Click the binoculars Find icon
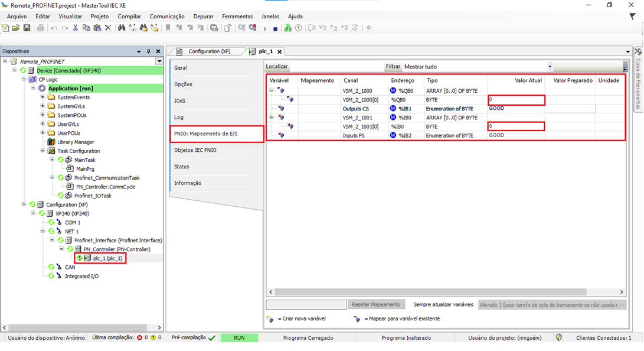Image resolution: width=644 pixels, height=351 pixels. [x=122, y=28]
